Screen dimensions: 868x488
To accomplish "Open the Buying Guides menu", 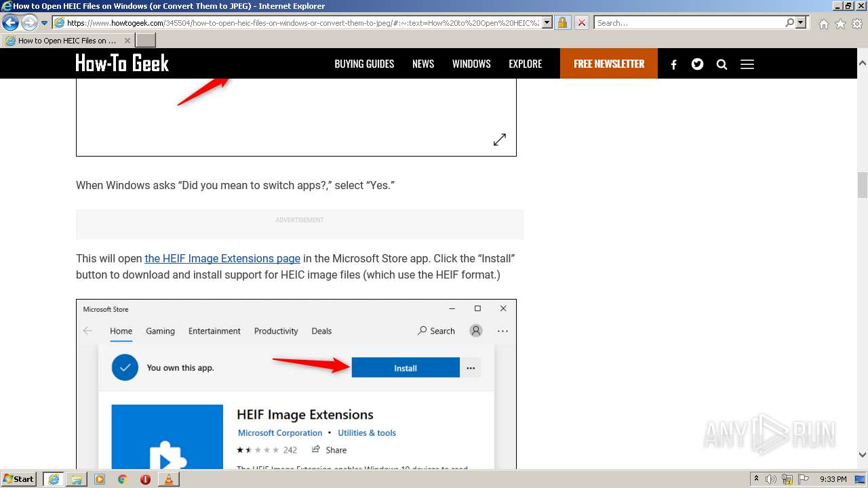I will (364, 64).
